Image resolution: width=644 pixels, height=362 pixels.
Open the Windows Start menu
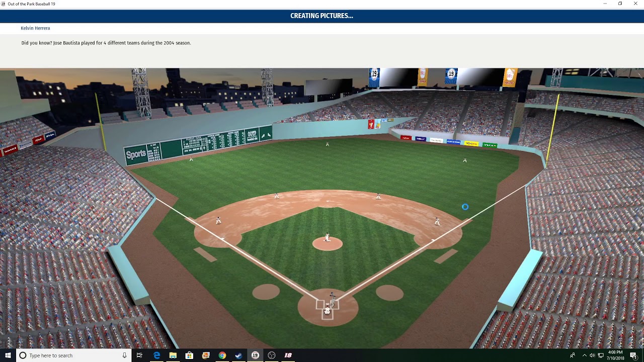tap(8, 355)
